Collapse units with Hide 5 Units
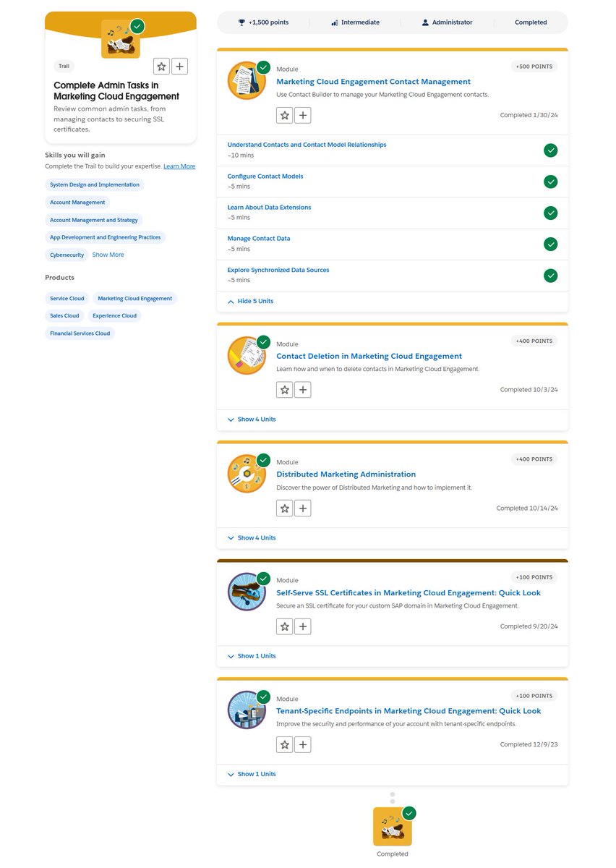Viewport: 616px width, 868px height. pos(250,301)
